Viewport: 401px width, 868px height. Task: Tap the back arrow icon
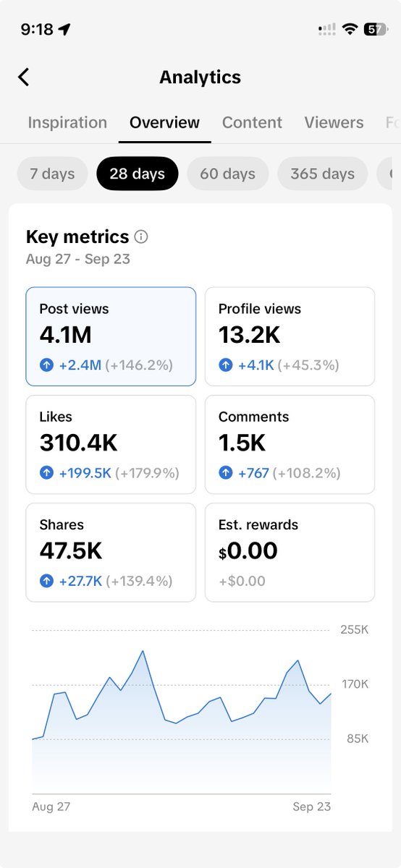coord(24,77)
